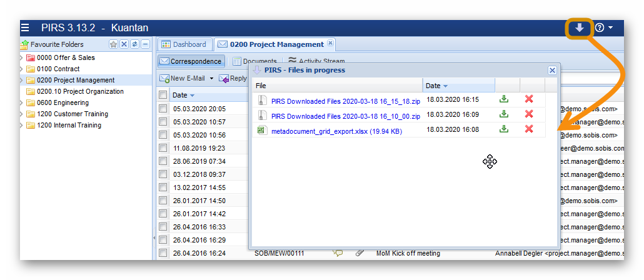
Task: Sort files by the Date column header
Action: (x=459, y=86)
